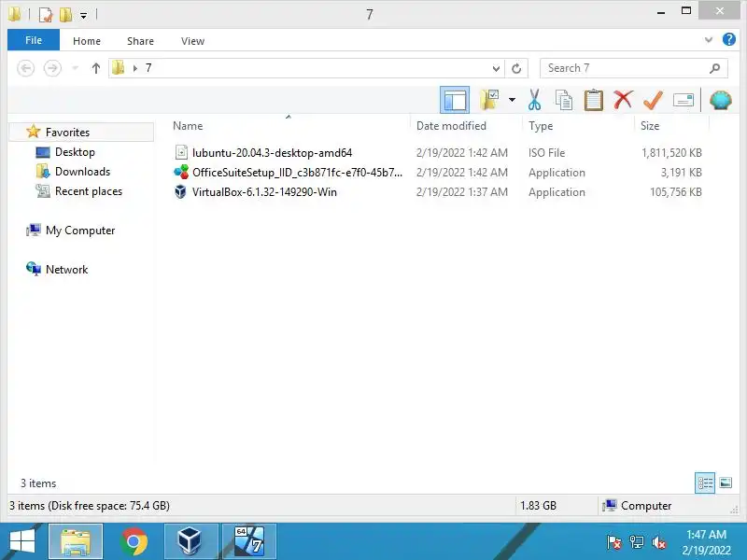Expand the ribbon with the chevron
The image size is (747, 560).
(709, 40)
